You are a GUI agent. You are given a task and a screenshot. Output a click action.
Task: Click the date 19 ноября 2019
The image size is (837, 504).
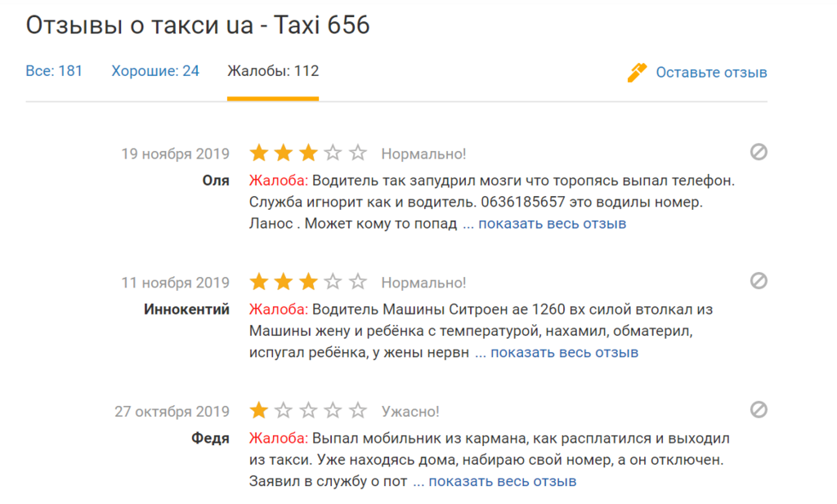[175, 154]
